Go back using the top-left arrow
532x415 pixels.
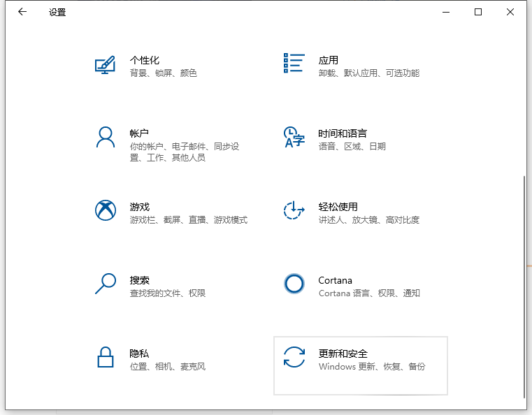click(22, 12)
